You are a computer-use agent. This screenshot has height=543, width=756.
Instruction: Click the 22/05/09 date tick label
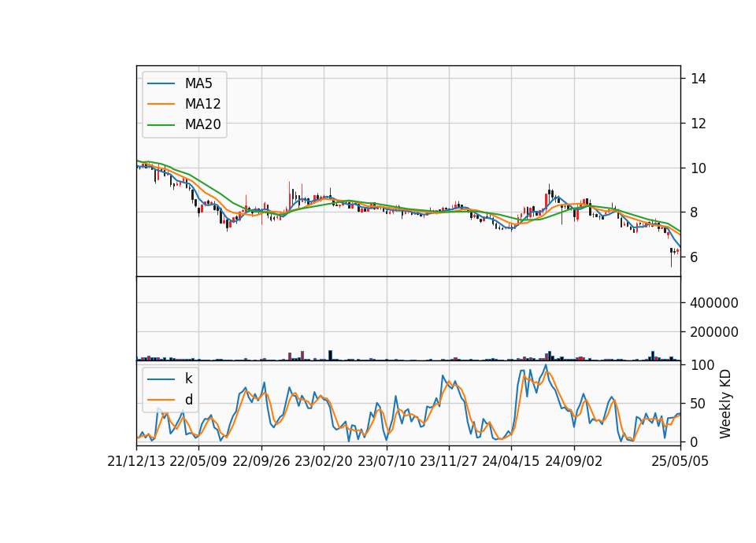198,462
